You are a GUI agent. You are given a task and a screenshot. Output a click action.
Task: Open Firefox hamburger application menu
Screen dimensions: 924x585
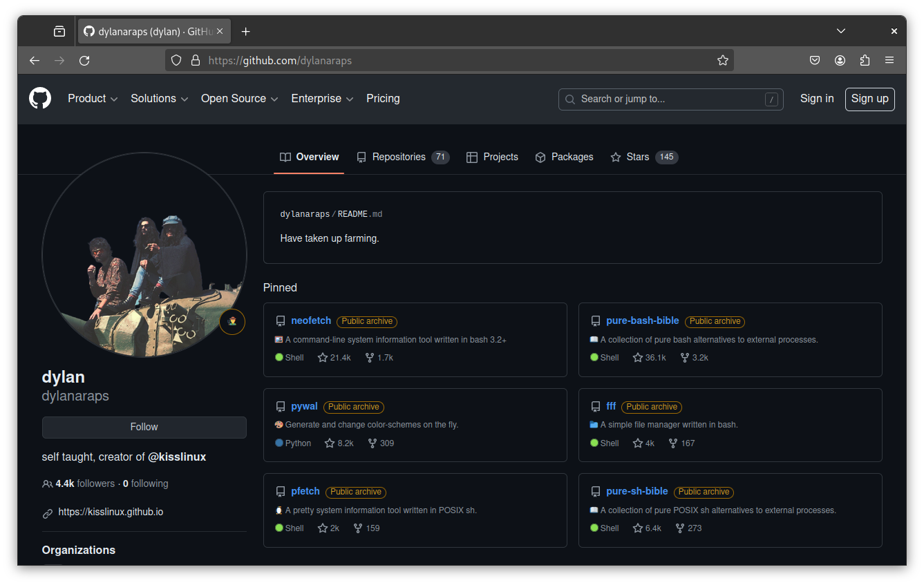(x=889, y=61)
